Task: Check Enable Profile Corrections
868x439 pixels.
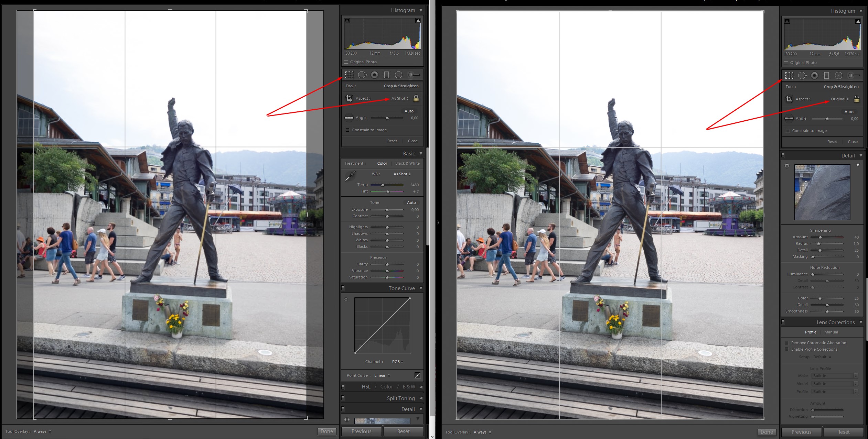Action: (786, 349)
